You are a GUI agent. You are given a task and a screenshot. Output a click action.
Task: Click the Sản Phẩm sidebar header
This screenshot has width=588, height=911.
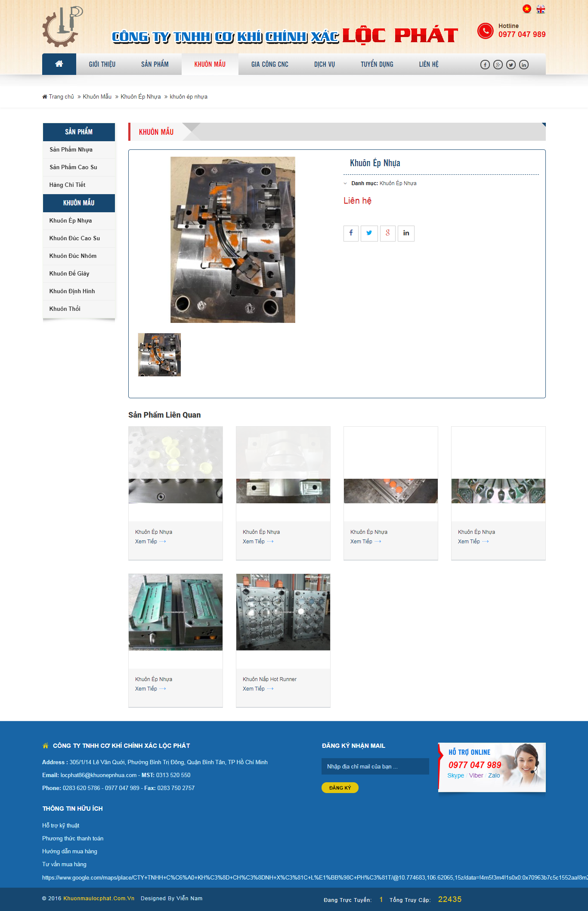coord(79,132)
